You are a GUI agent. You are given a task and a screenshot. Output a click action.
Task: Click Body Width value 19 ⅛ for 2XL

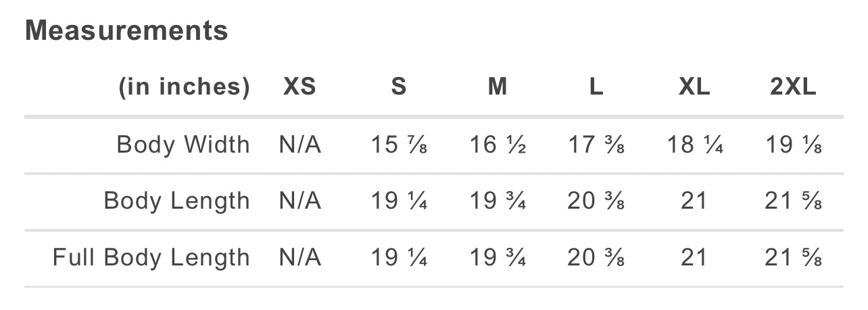click(x=793, y=145)
